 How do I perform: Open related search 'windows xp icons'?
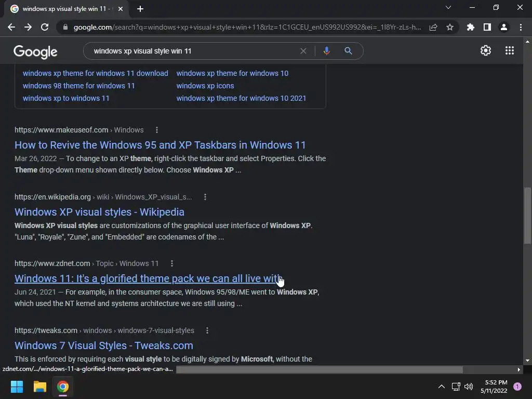click(205, 86)
